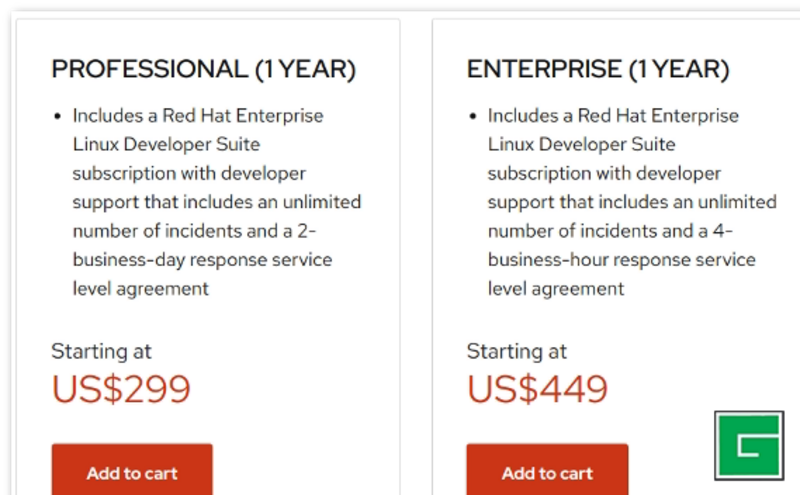Click the Starting at label above US$449
The width and height of the screenshot is (800, 495).
click(516, 351)
